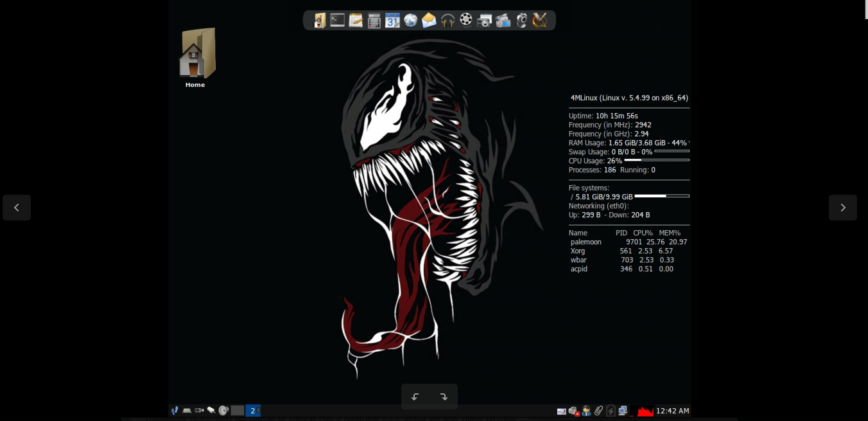Click the 4MLinux system version heading
The image size is (868, 421).
pos(629,98)
